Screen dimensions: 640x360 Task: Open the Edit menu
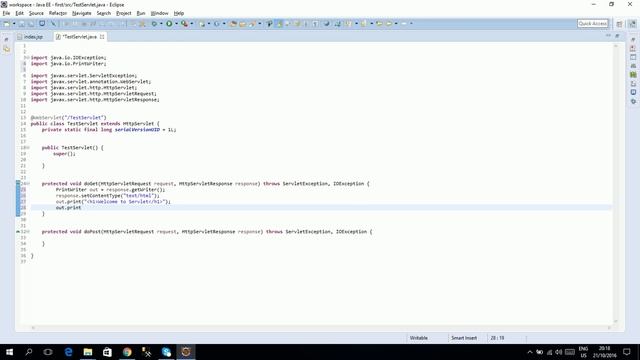tap(19, 13)
